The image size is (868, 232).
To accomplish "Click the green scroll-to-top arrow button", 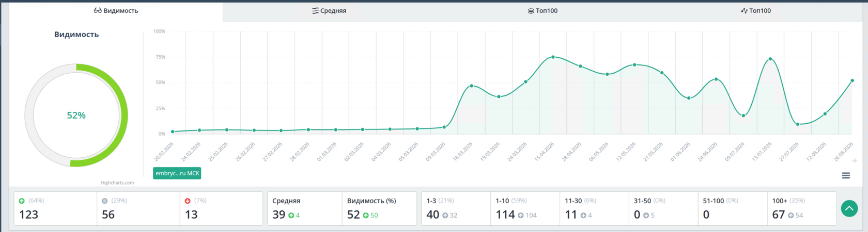I will pos(849,208).
